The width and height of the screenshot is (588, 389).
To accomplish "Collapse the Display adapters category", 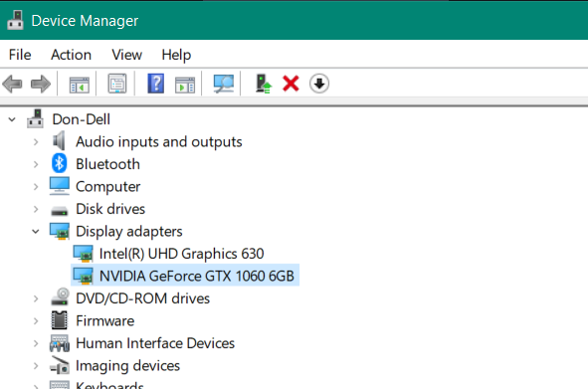I will pyautogui.click(x=36, y=232).
